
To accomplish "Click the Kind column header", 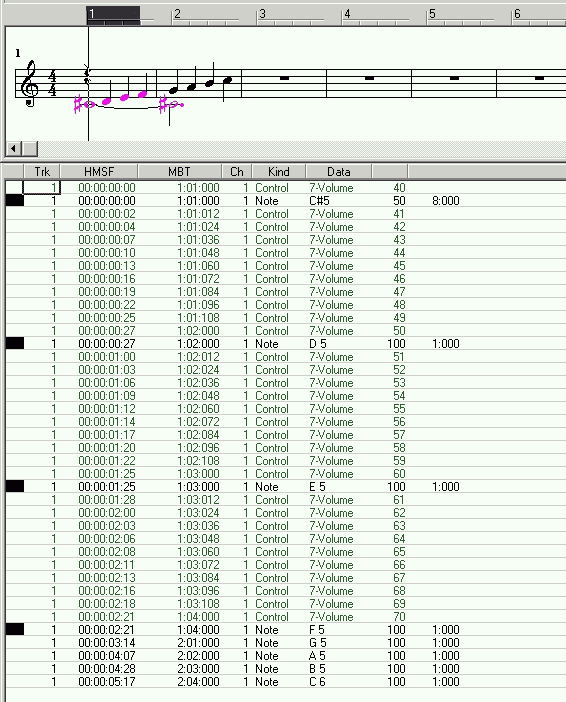I will pyautogui.click(x=279, y=171).
